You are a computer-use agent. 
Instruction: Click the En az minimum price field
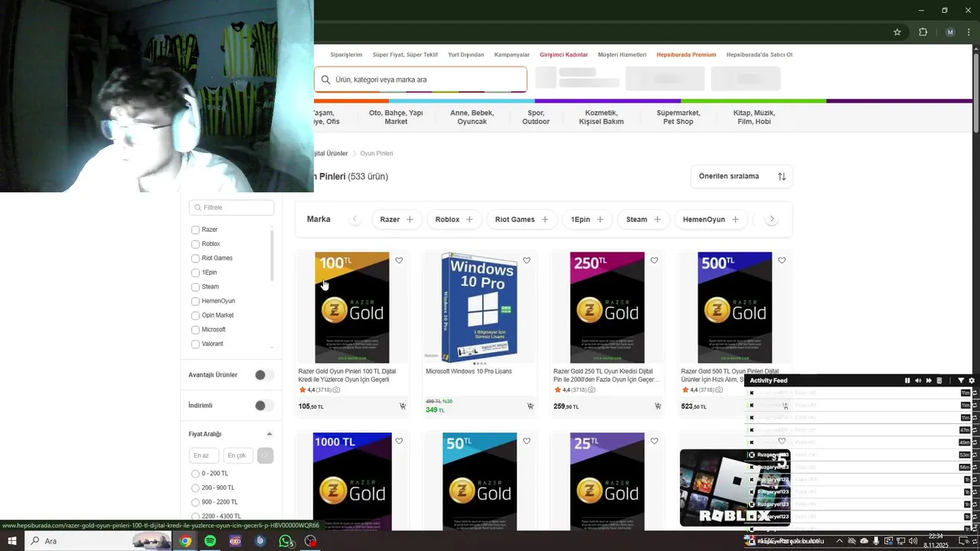coord(204,455)
